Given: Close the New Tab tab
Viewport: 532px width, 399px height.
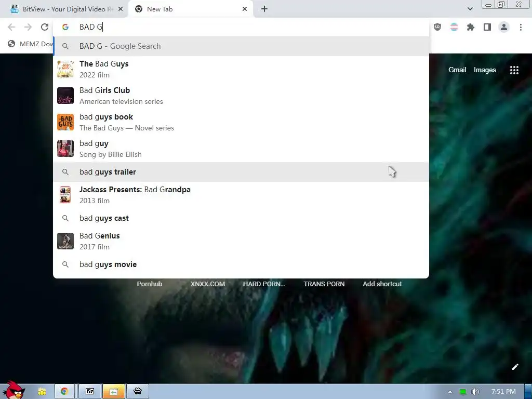Looking at the screenshot, I should click(x=245, y=9).
